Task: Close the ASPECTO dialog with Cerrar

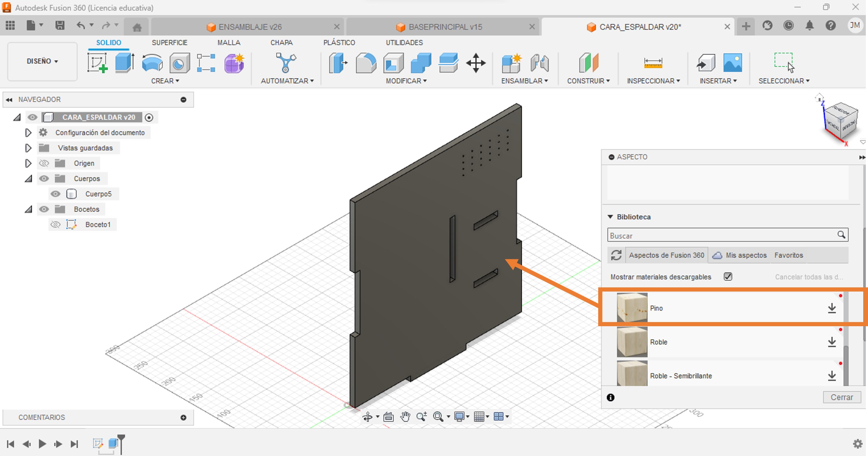Action: point(842,397)
